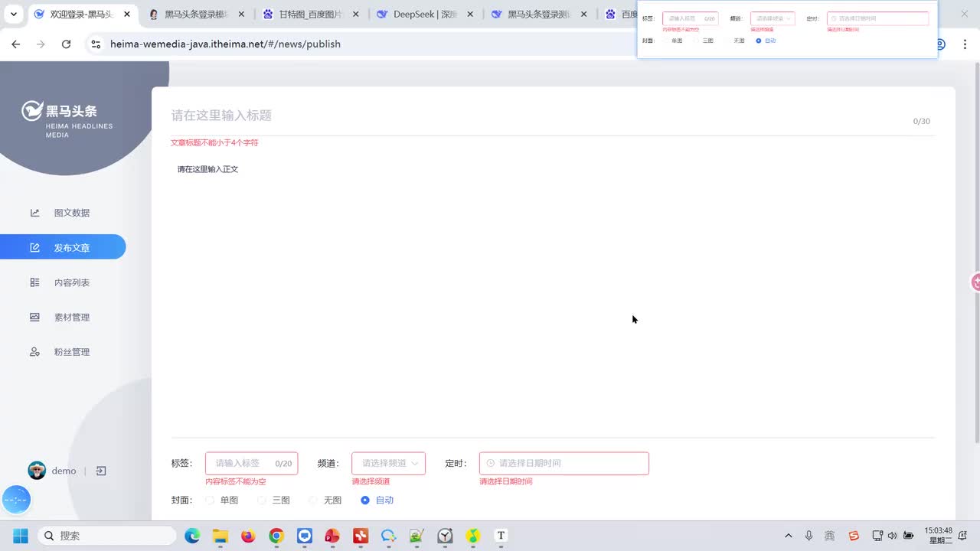This screenshot has width=980, height=551.
Task: Focus the article title input field
Action: (536, 116)
